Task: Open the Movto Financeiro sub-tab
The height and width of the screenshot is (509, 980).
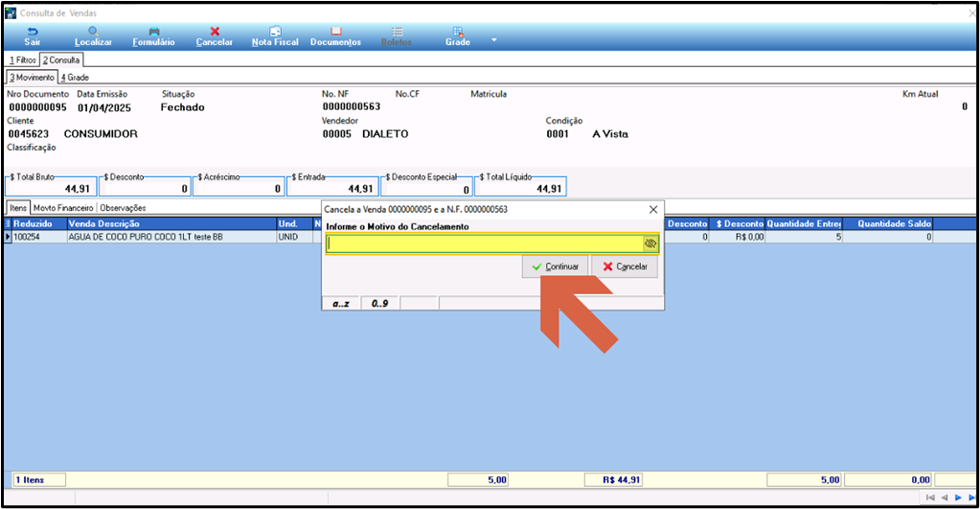Action: [x=63, y=208]
